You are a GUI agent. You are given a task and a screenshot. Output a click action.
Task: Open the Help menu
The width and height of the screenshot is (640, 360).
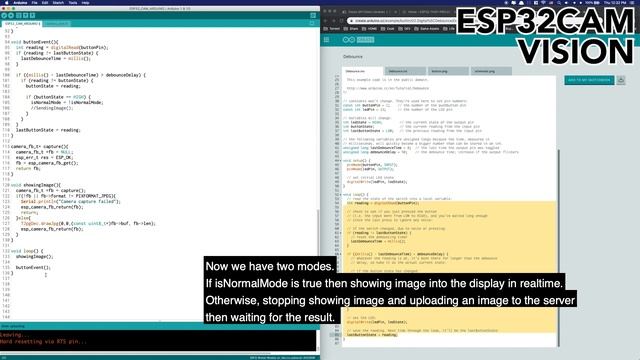[85, 2]
